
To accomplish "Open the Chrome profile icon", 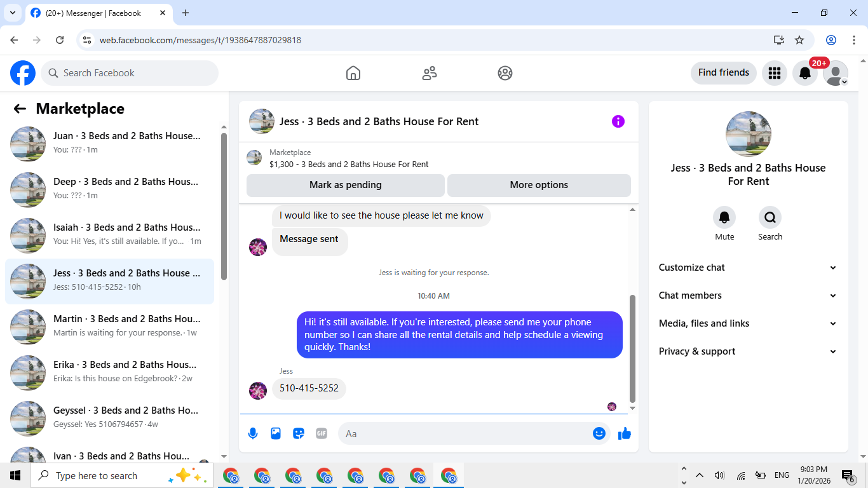I will tap(831, 40).
